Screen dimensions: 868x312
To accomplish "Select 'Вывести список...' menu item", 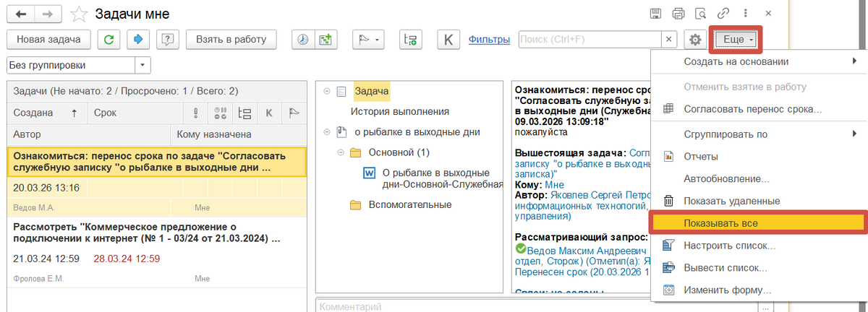I will [726, 268].
